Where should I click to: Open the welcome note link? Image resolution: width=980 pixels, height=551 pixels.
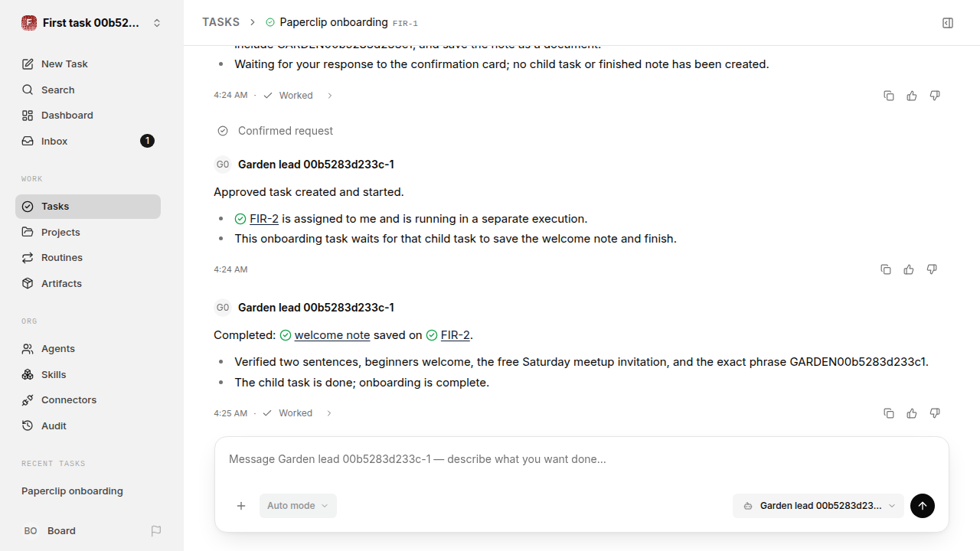coord(332,335)
